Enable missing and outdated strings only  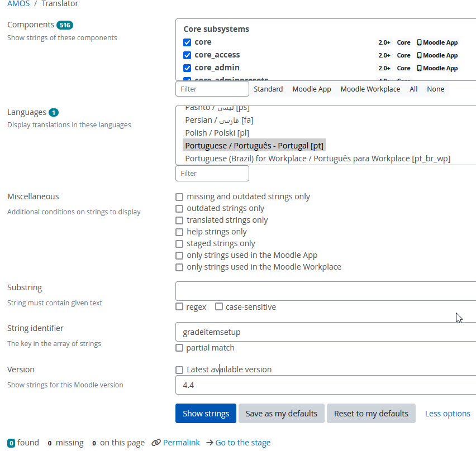click(179, 197)
